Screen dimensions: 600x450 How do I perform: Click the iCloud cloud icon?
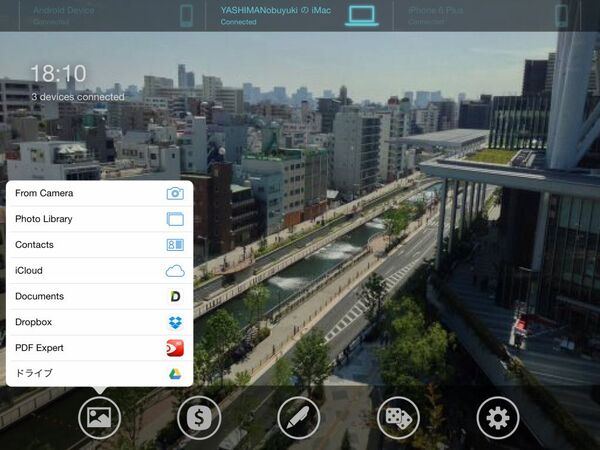pos(175,271)
